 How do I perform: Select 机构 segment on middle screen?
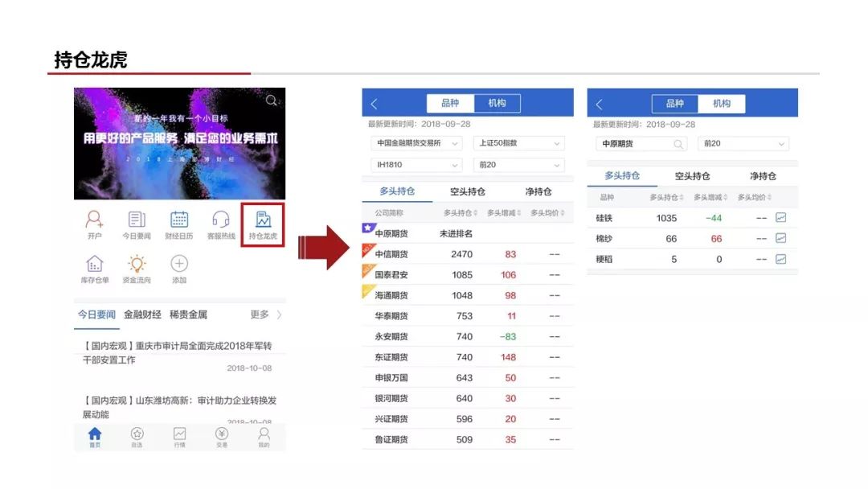[497, 103]
